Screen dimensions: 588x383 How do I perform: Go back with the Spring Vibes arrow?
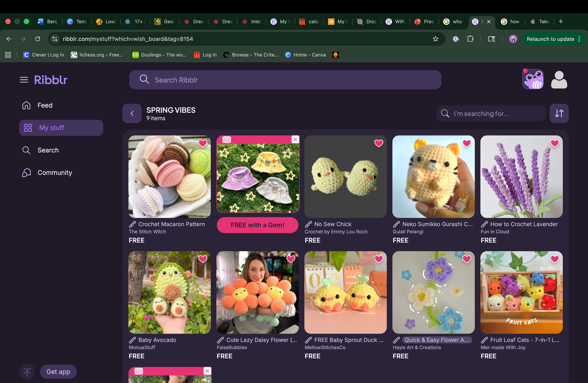tap(132, 113)
